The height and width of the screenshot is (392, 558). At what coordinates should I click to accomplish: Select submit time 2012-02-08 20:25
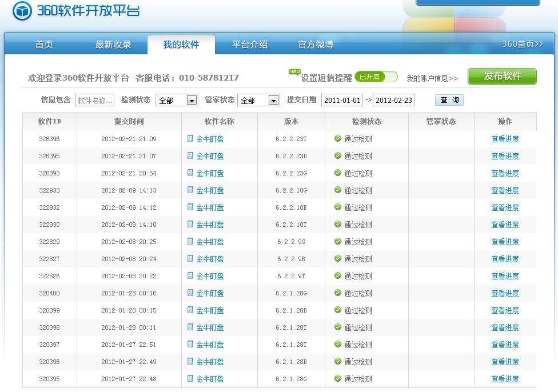pos(129,242)
